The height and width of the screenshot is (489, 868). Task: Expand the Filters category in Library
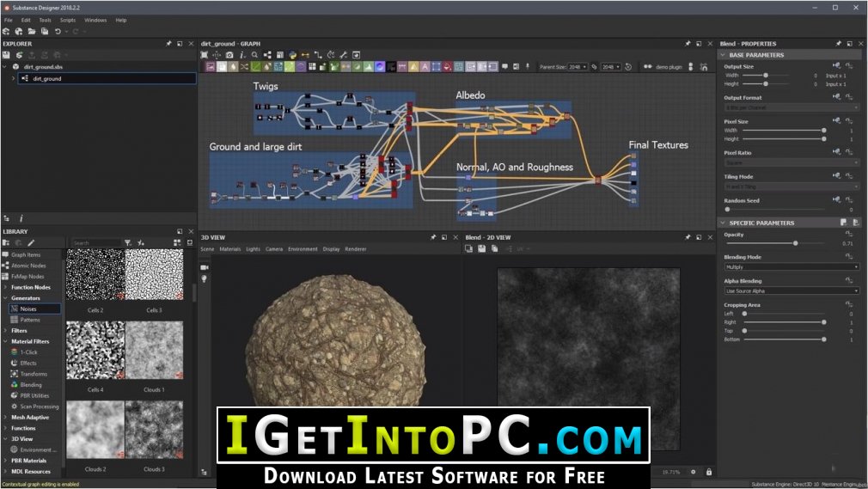(x=5, y=331)
